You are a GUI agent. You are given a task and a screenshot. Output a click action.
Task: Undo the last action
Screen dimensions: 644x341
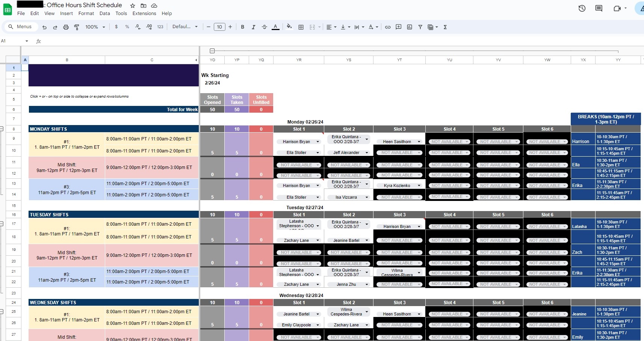tap(45, 27)
